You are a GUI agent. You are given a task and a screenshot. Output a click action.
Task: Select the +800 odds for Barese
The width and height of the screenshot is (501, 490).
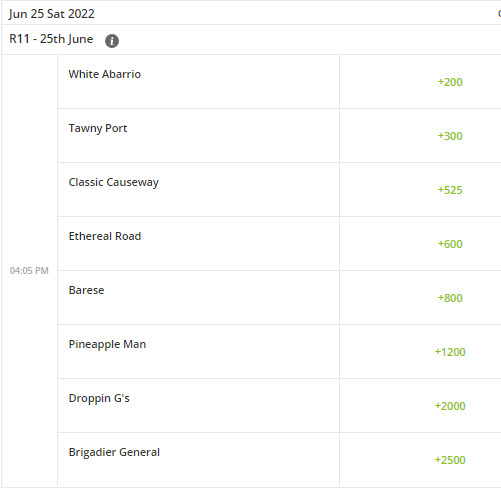(x=450, y=298)
